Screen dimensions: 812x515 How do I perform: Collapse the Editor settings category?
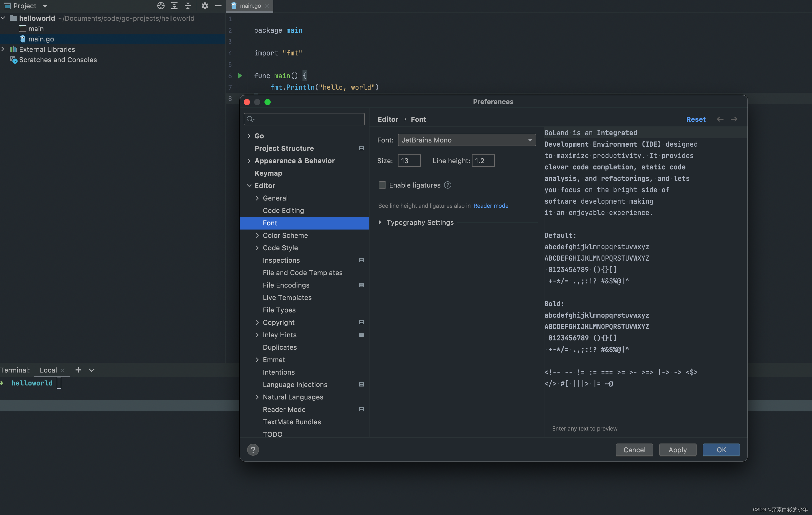249,186
